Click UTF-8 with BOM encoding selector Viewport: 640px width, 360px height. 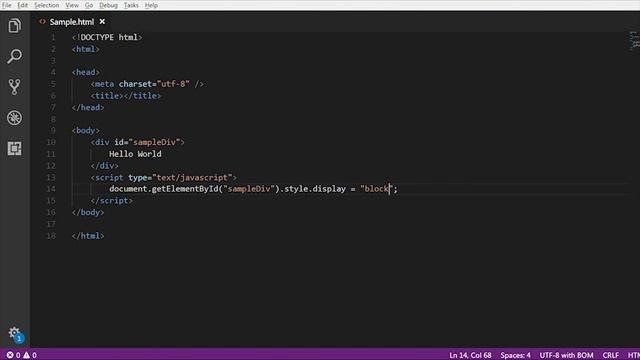point(567,355)
